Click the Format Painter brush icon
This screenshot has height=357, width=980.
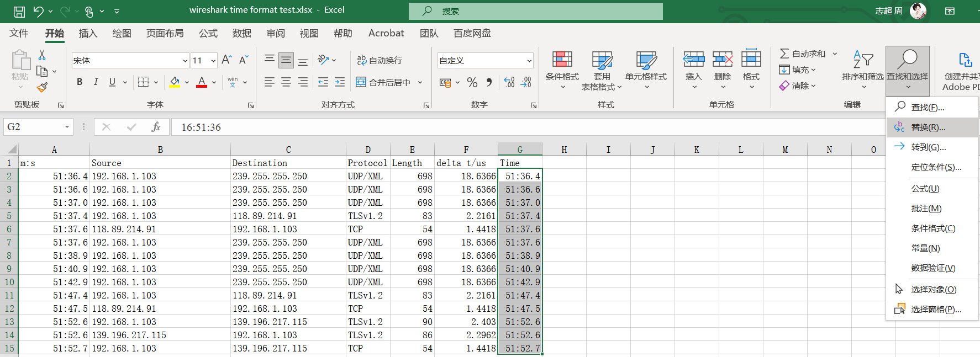[42, 87]
